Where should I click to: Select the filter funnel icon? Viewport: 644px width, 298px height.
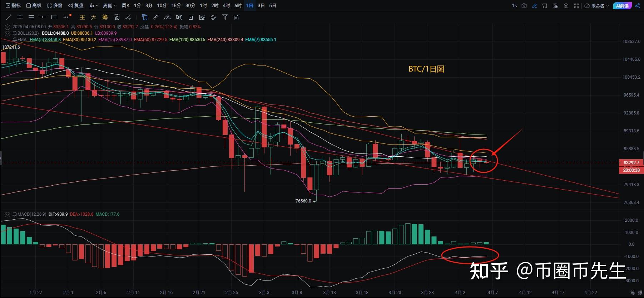[224, 17]
